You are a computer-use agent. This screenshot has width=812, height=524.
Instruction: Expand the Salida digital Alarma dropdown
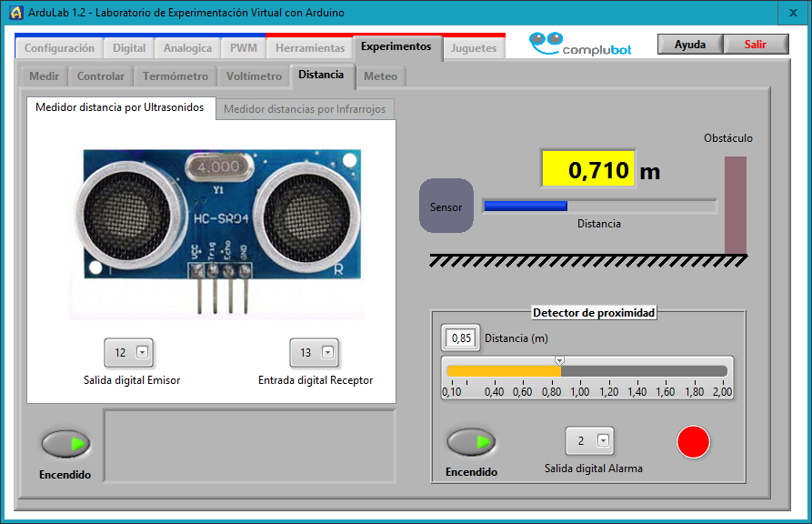tap(603, 441)
